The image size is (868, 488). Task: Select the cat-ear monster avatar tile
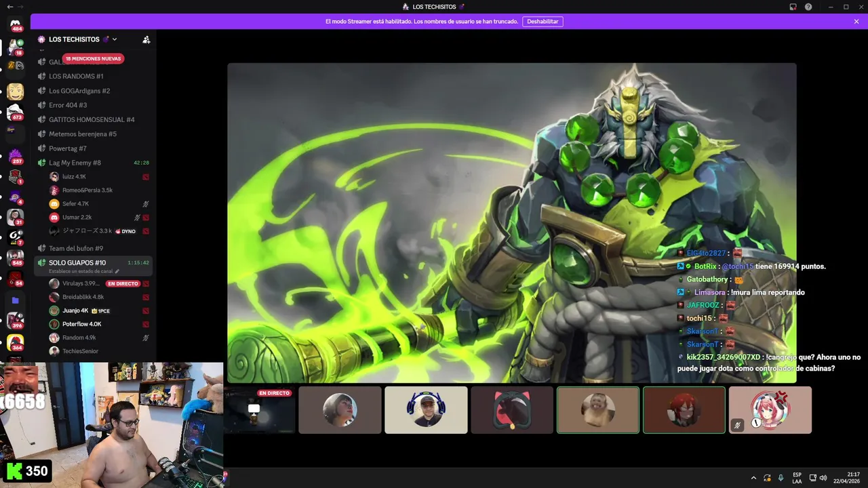(x=512, y=410)
